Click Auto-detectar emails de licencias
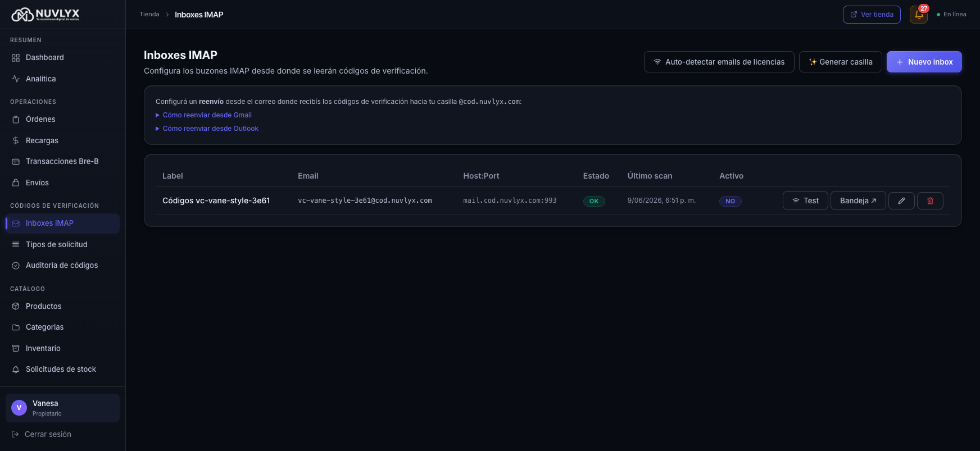The image size is (980, 451). coord(719,62)
